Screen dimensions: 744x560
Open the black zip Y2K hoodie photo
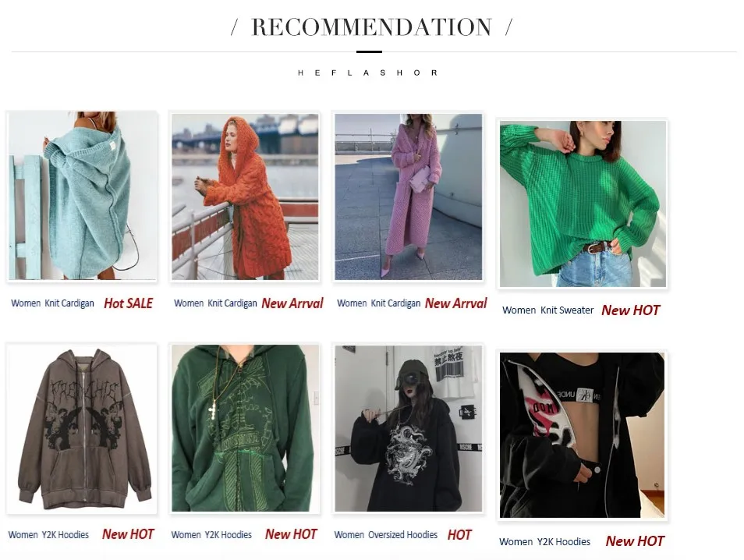pyautogui.click(x=583, y=434)
